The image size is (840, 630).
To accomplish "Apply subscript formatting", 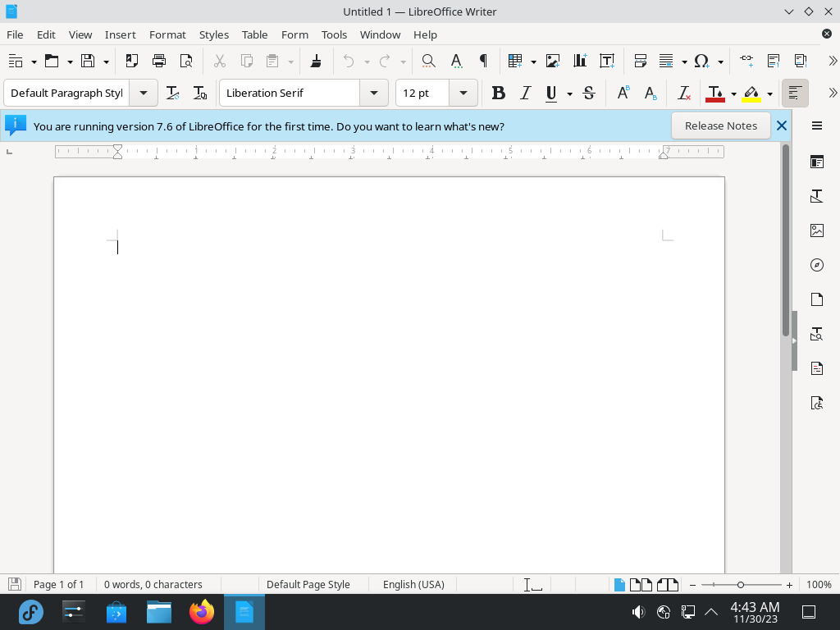I will pos(651,94).
